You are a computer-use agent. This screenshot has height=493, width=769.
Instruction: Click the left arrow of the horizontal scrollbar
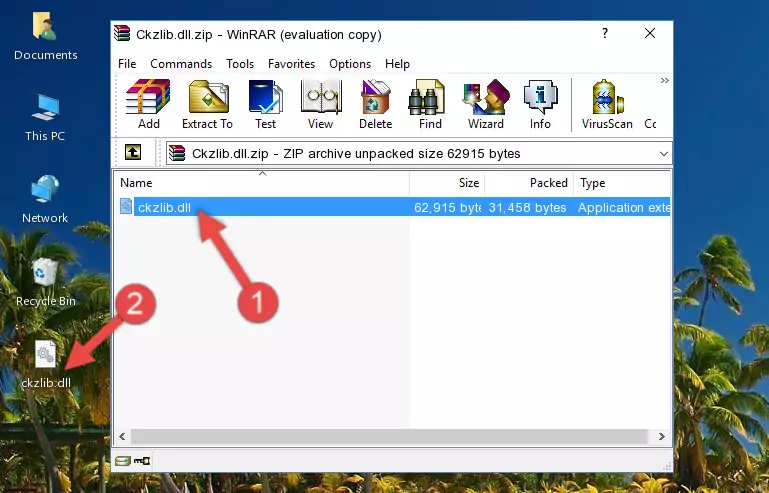click(123, 436)
